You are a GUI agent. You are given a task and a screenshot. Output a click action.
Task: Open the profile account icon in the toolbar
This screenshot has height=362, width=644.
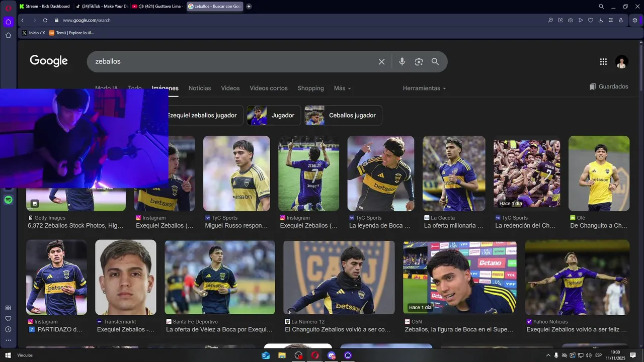point(621,20)
